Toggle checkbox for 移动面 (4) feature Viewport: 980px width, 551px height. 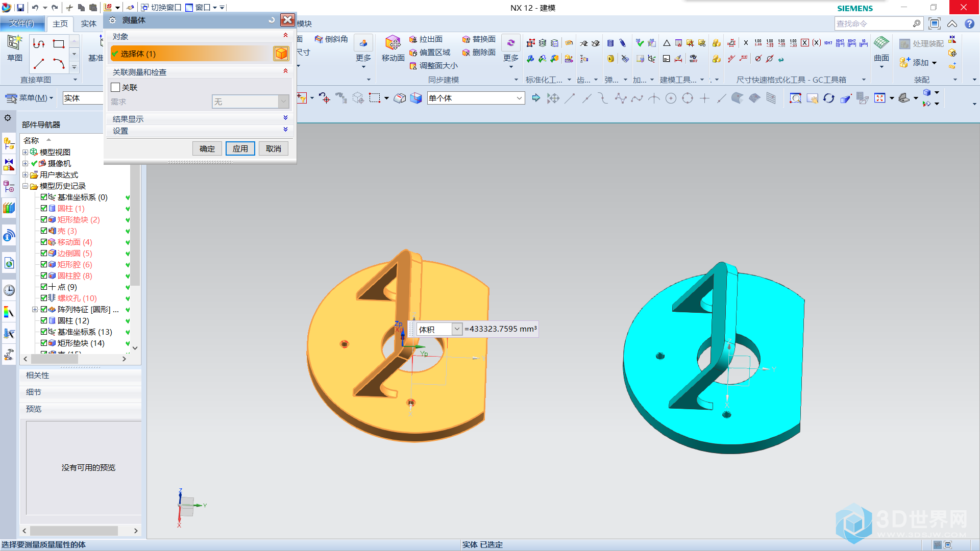tap(44, 242)
